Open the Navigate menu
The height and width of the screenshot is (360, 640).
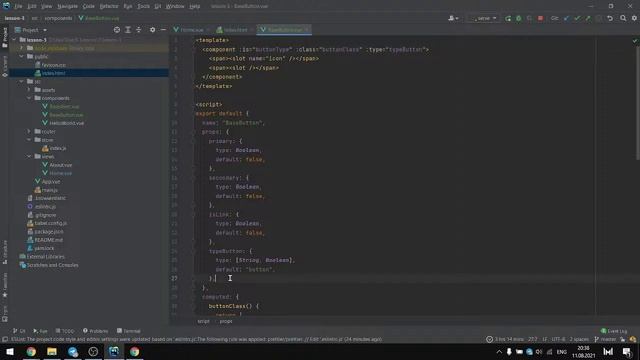coord(67,7)
